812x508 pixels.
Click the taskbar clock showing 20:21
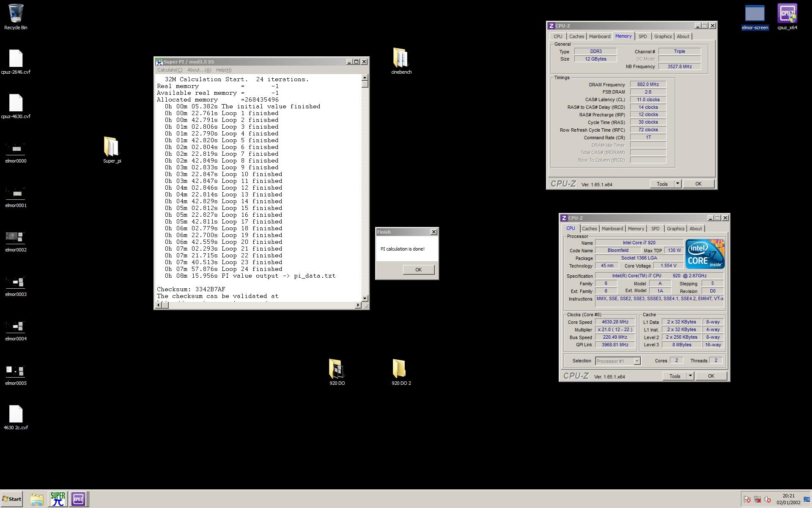[x=788, y=496]
